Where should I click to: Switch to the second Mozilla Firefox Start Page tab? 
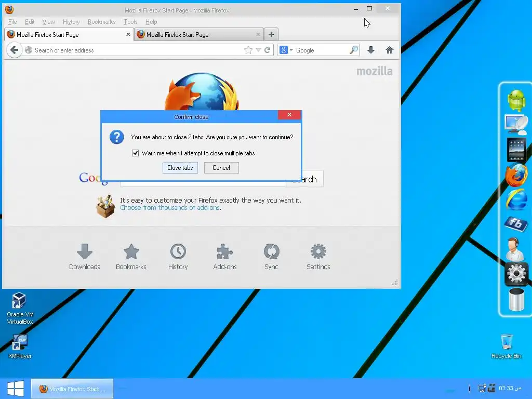(x=198, y=35)
